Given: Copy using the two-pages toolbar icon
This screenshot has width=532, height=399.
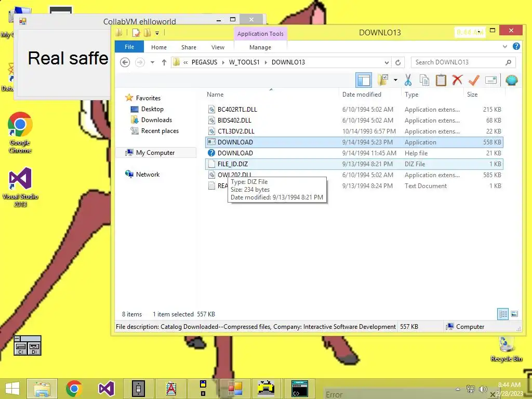Looking at the screenshot, I should pyautogui.click(x=424, y=81).
